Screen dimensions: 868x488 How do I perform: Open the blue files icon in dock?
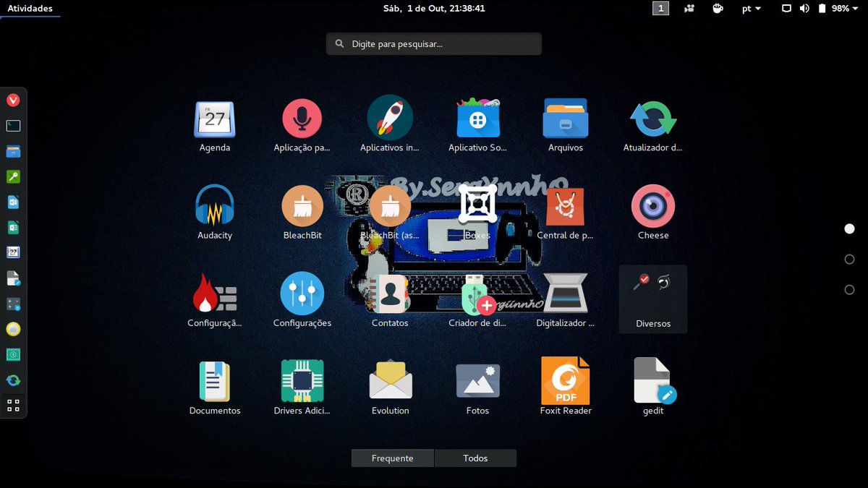[x=13, y=152]
